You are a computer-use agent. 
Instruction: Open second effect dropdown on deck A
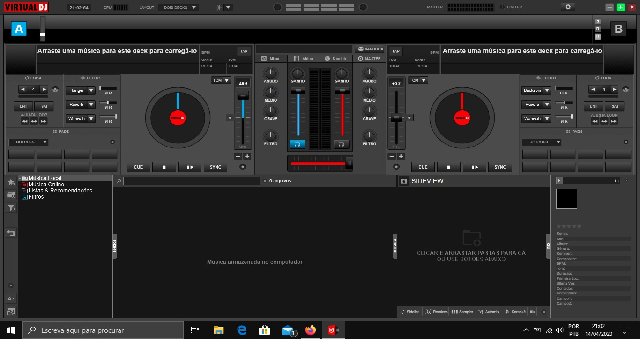pos(80,104)
